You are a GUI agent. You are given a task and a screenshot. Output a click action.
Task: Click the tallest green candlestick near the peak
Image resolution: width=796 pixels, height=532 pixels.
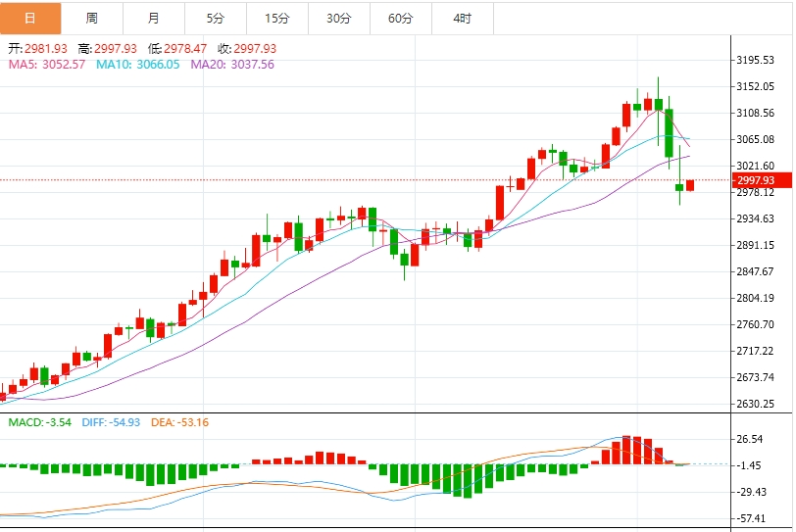pyautogui.click(x=670, y=133)
